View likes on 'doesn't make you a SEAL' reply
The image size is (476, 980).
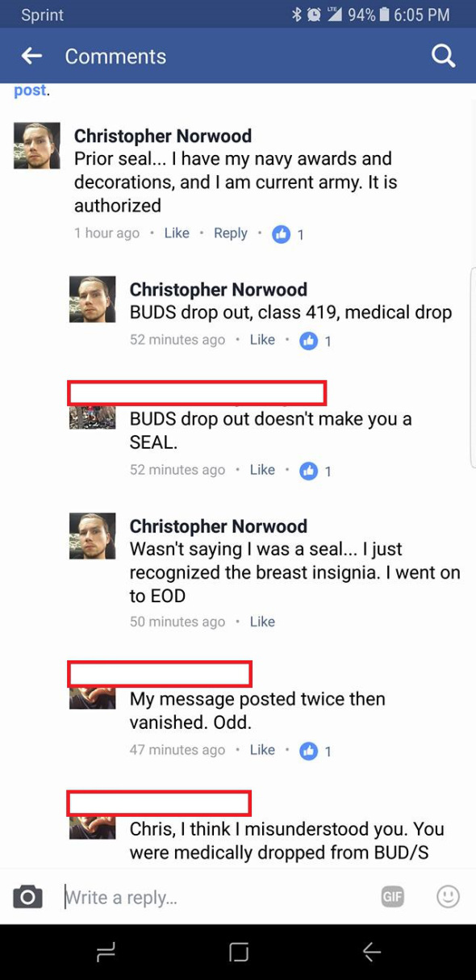tap(315, 471)
